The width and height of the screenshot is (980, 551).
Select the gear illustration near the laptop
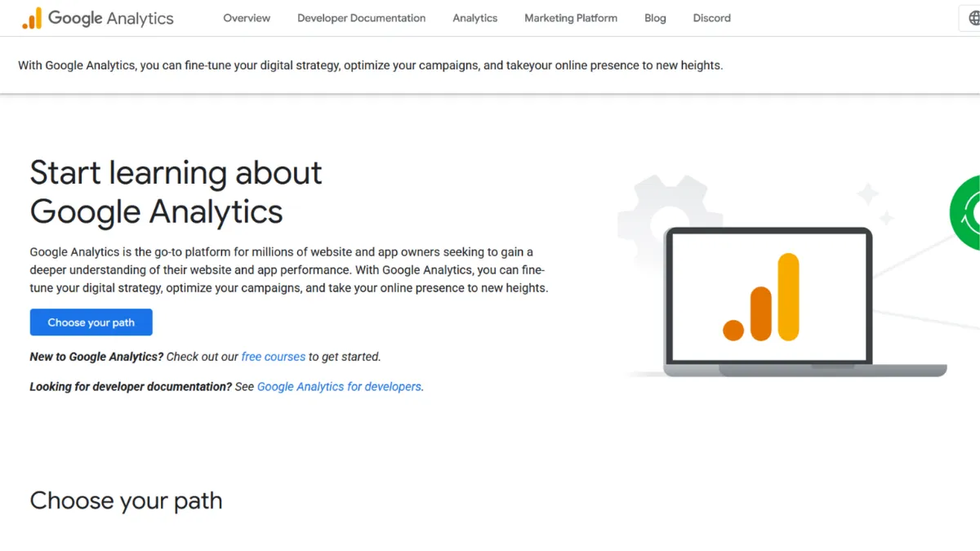coord(670,212)
